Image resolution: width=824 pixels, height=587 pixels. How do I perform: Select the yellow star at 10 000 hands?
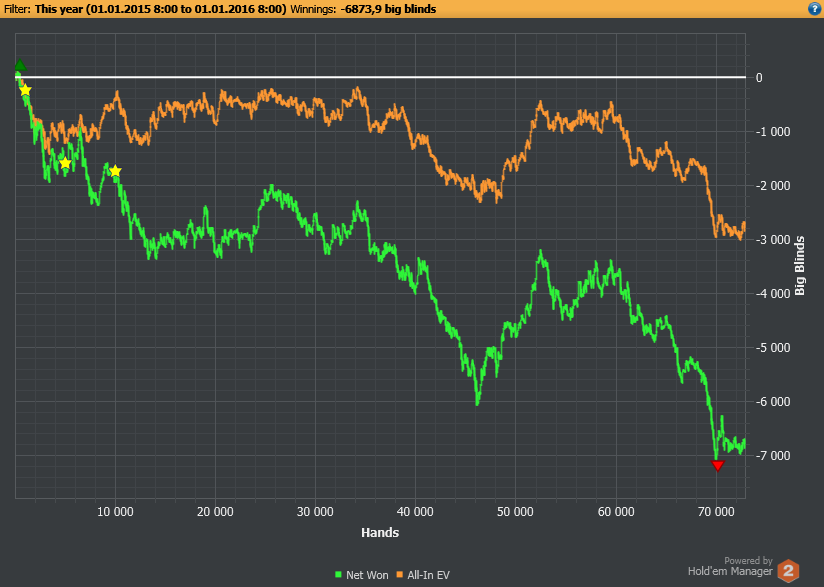click(115, 171)
